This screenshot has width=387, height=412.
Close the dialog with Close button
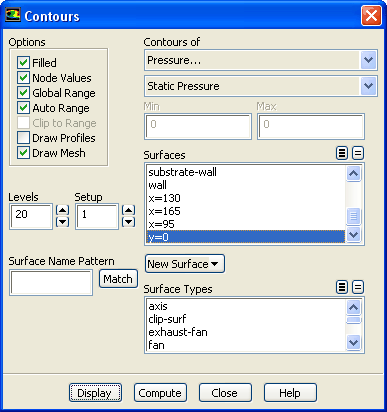225,393
